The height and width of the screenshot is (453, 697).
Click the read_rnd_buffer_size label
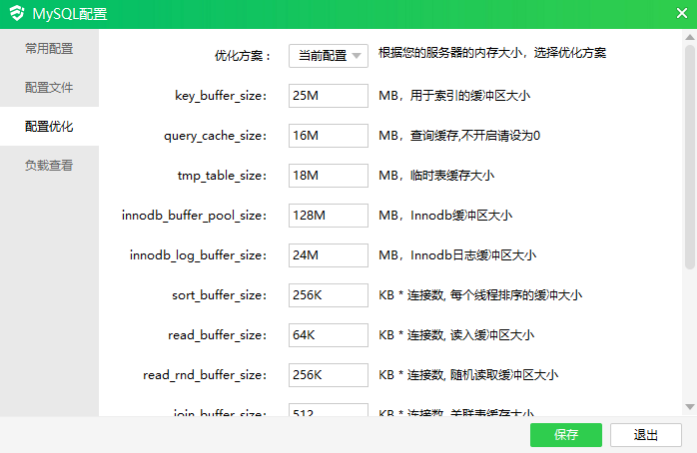[205, 375]
